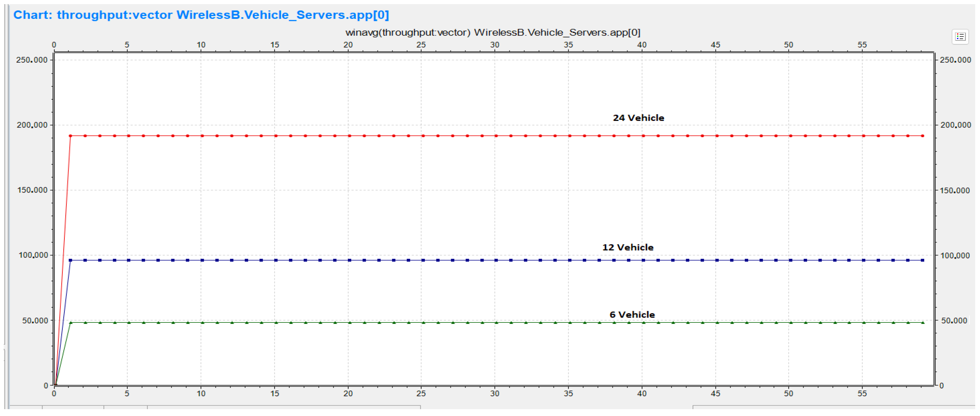Click first red circle marker on 24 Vehicle line
This screenshot has width=980, height=416.
tap(70, 136)
